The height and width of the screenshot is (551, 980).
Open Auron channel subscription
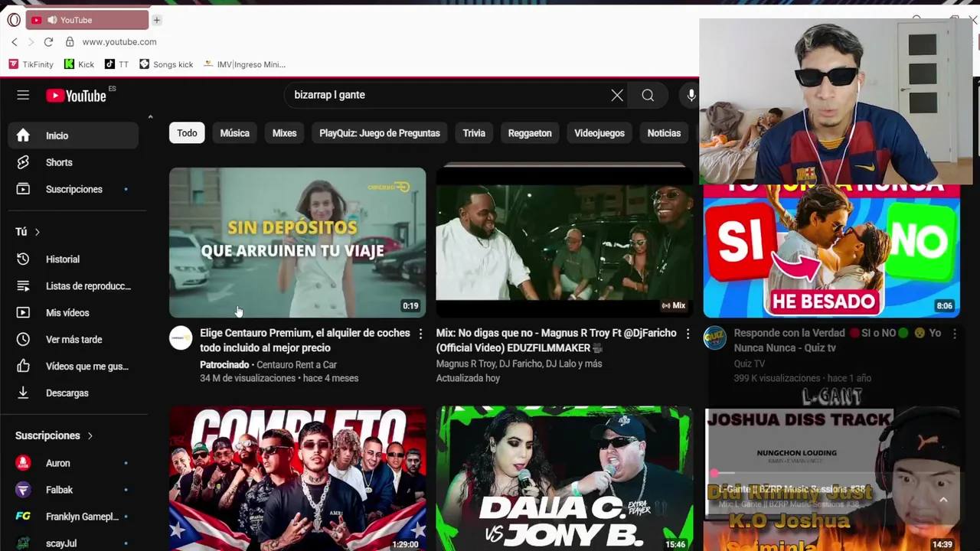73,463
